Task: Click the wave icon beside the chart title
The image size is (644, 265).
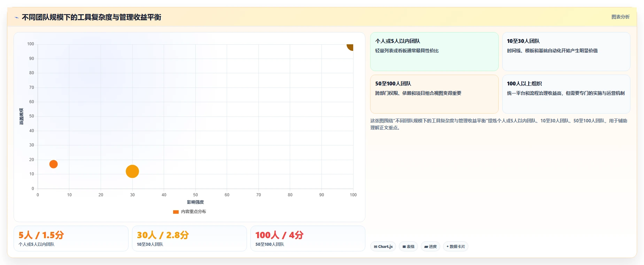Action: 16,17
